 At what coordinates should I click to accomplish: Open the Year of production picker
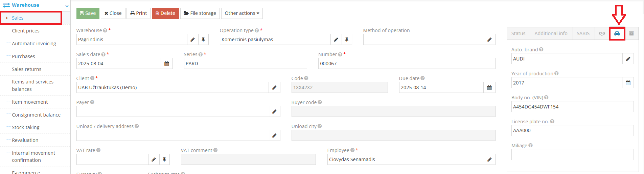pyautogui.click(x=628, y=83)
